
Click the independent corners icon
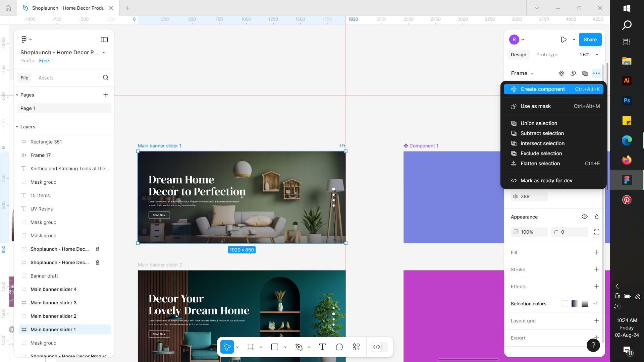click(597, 232)
